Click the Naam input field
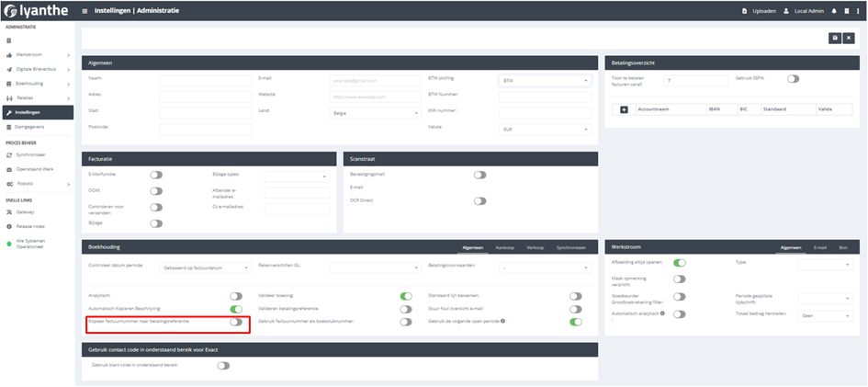 click(205, 80)
